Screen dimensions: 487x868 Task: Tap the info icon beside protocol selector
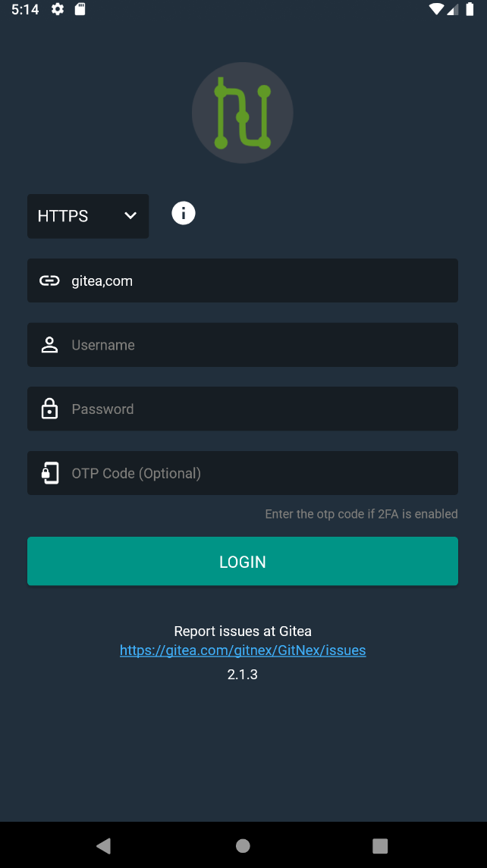(x=184, y=214)
